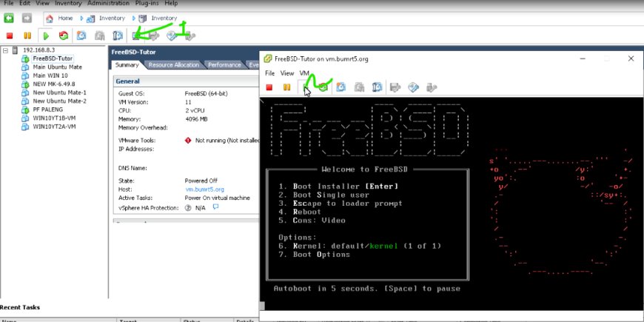Select the Main Ubuntu Mate VM
The image size is (644, 322).
click(x=58, y=67)
